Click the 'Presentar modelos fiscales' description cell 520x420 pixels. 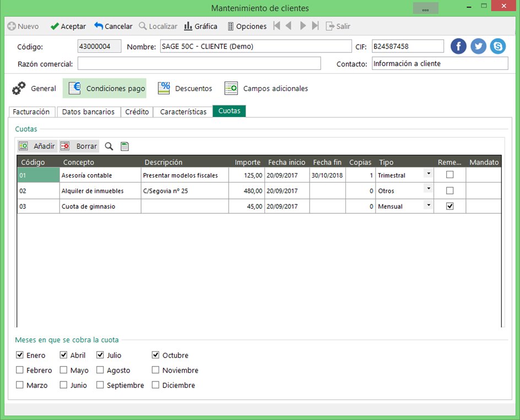click(185, 175)
